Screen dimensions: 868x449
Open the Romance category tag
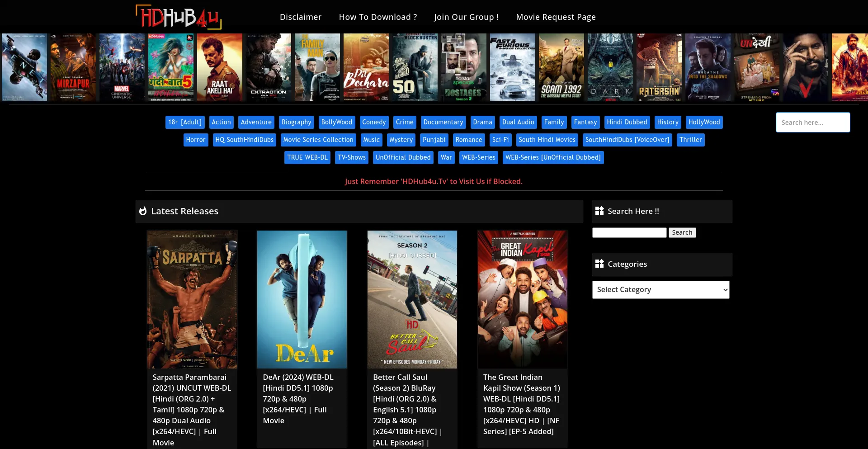click(x=469, y=140)
